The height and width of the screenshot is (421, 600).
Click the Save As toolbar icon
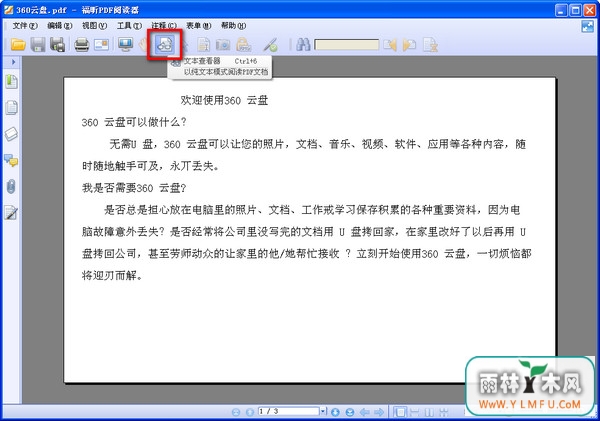pos(57,45)
